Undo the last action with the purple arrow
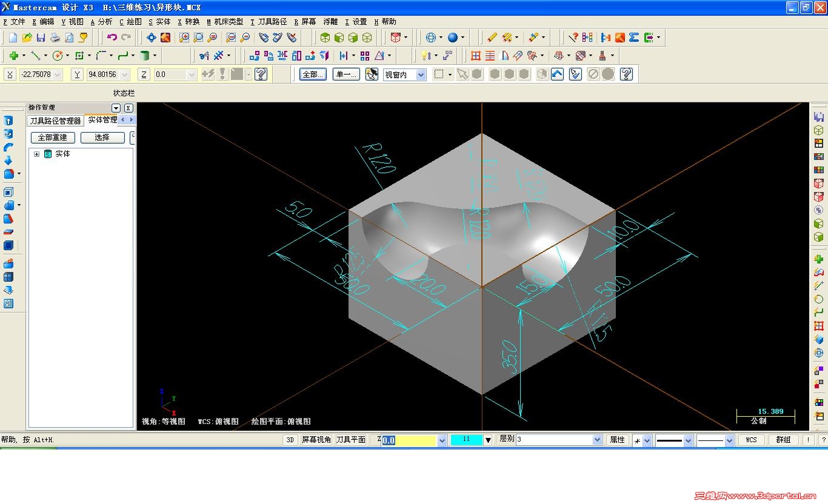This screenshot has height=504, width=828. [x=112, y=38]
